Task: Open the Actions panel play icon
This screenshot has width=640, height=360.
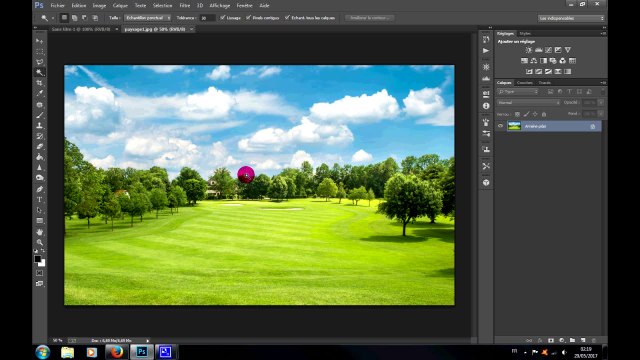Action: (x=486, y=51)
